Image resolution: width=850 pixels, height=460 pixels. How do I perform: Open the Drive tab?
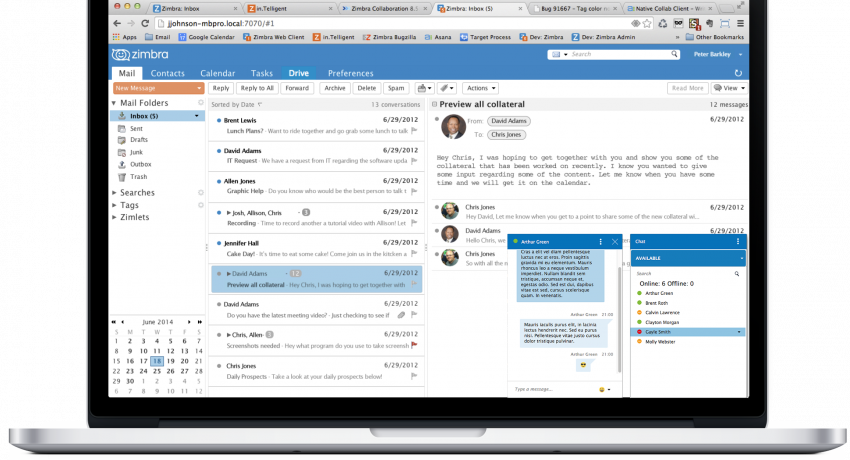pyautogui.click(x=299, y=73)
